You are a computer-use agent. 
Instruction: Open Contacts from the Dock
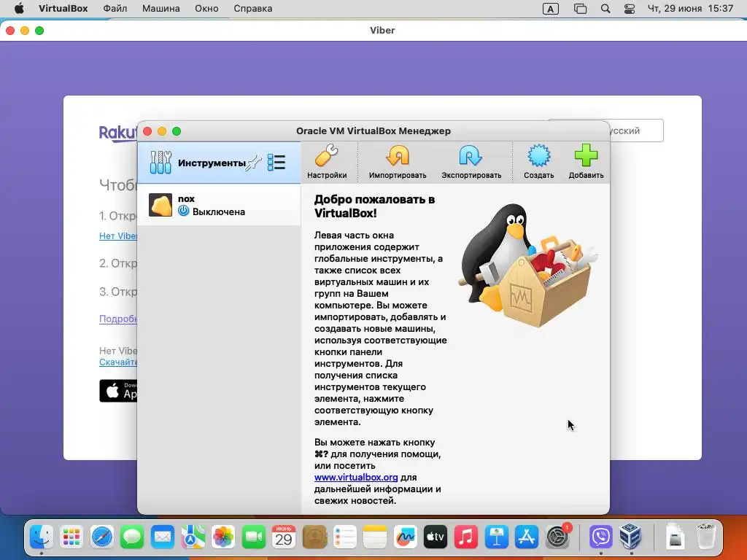point(314,537)
